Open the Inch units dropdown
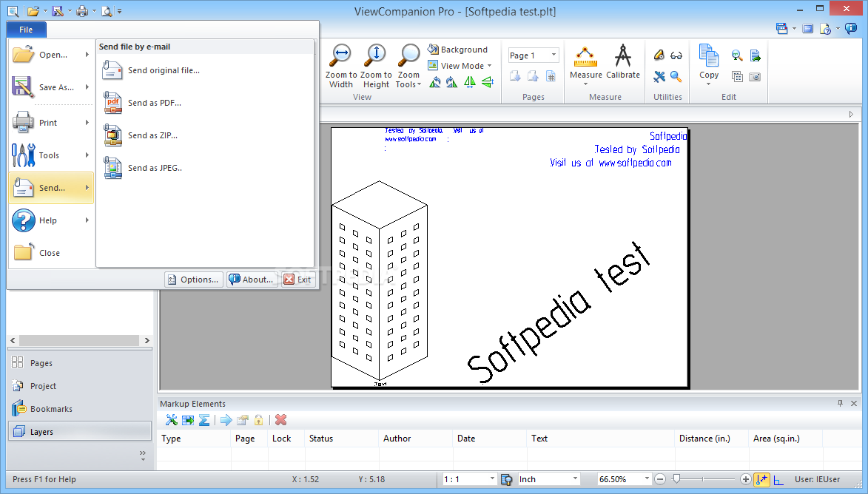The image size is (868, 494). coord(575,479)
